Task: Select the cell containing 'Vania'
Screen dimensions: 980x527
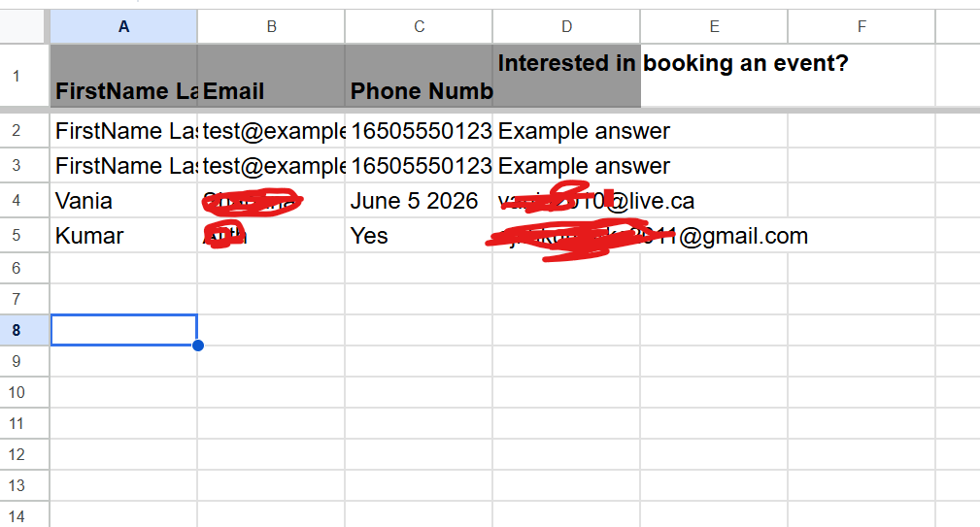Action: tap(123, 201)
